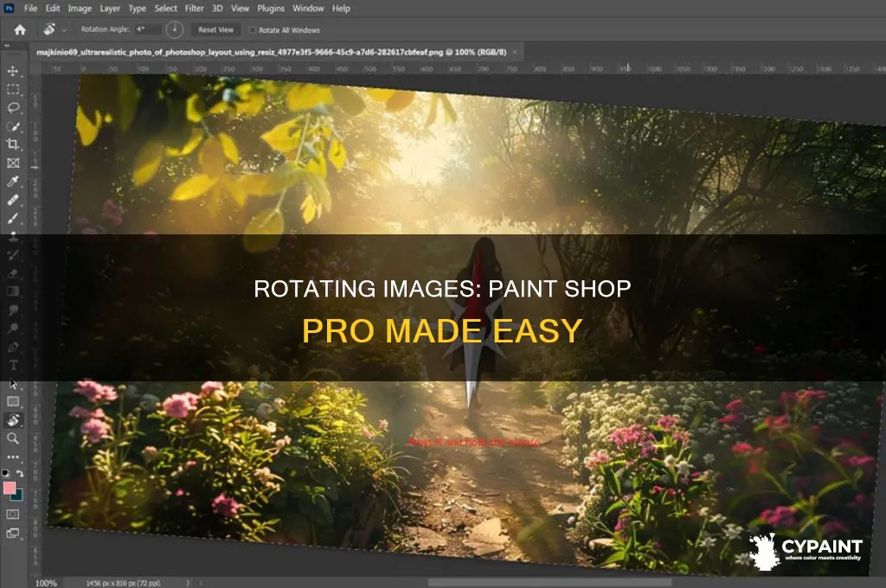Click the 100% zoom level field
Image resolution: width=886 pixels, height=588 pixels.
(47, 583)
